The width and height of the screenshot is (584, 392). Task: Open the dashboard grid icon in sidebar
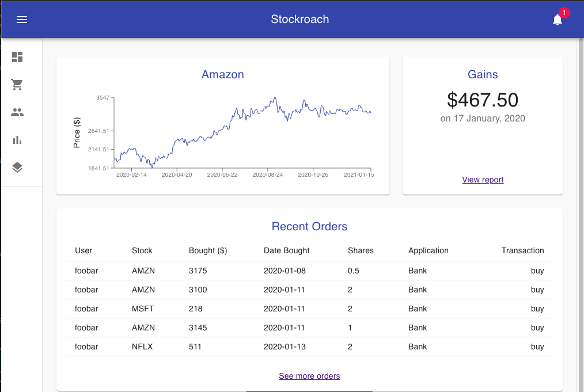click(17, 57)
